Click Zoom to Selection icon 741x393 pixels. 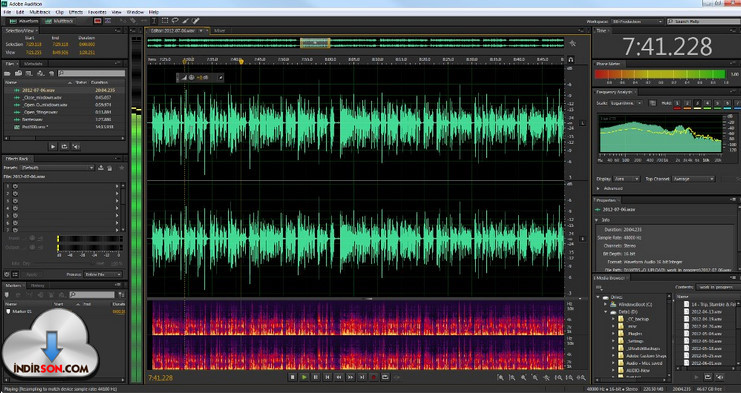[x=581, y=377]
